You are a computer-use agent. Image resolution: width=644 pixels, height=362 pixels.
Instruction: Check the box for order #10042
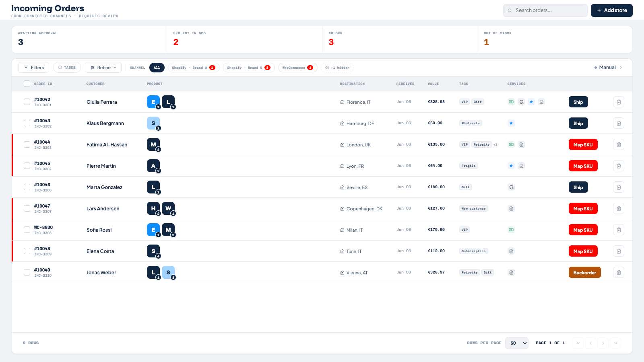tap(27, 102)
